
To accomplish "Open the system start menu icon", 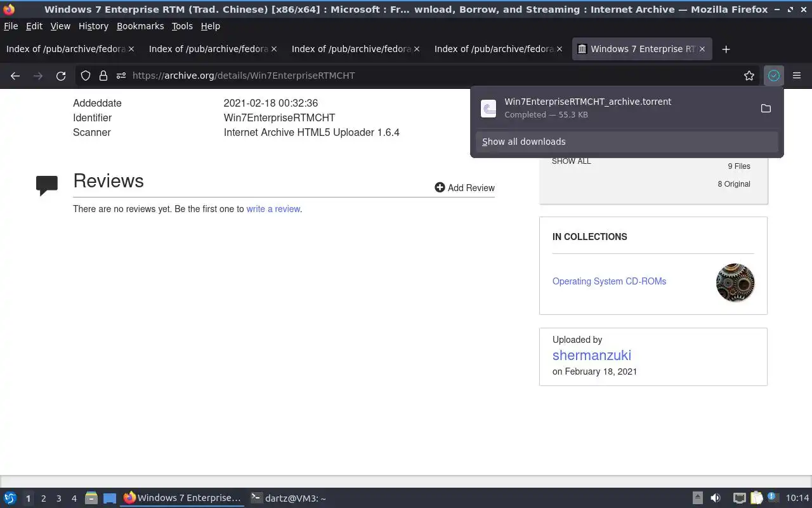I will [x=10, y=498].
